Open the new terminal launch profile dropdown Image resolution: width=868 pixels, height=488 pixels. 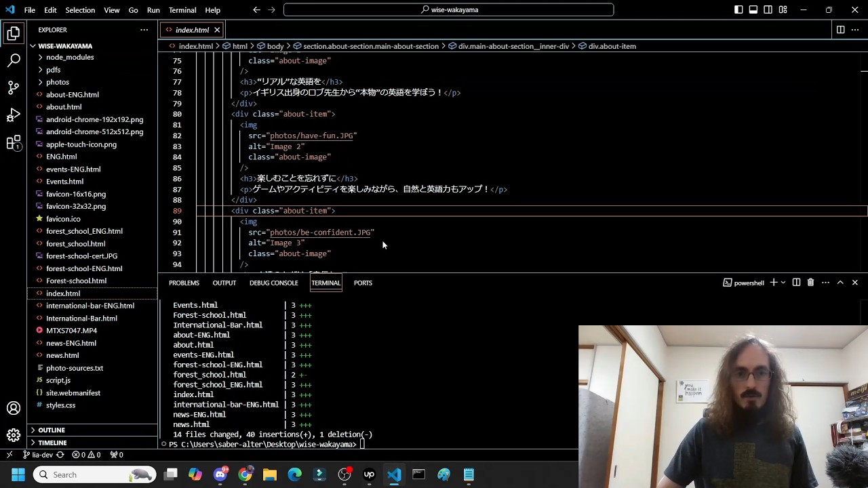click(783, 283)
